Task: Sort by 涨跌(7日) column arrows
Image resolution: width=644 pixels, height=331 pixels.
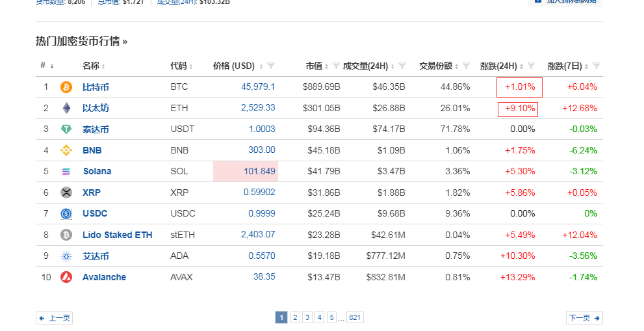Action: [x=587, y=66]
